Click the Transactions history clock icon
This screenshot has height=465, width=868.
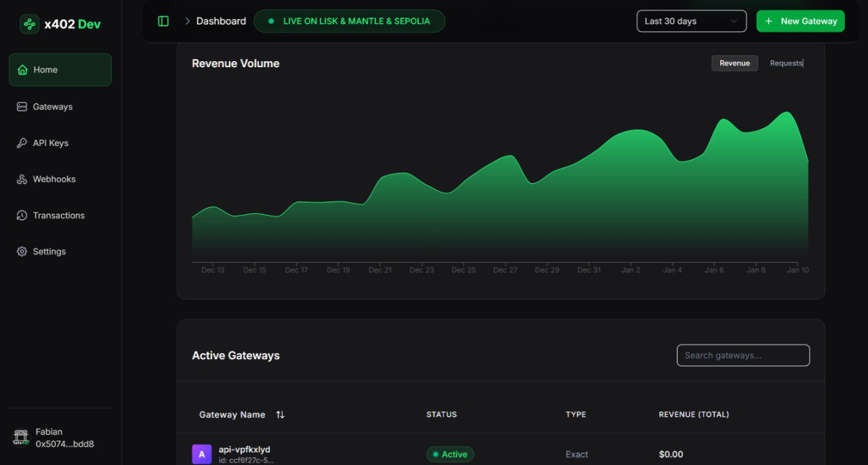click(x=22, y=215)
